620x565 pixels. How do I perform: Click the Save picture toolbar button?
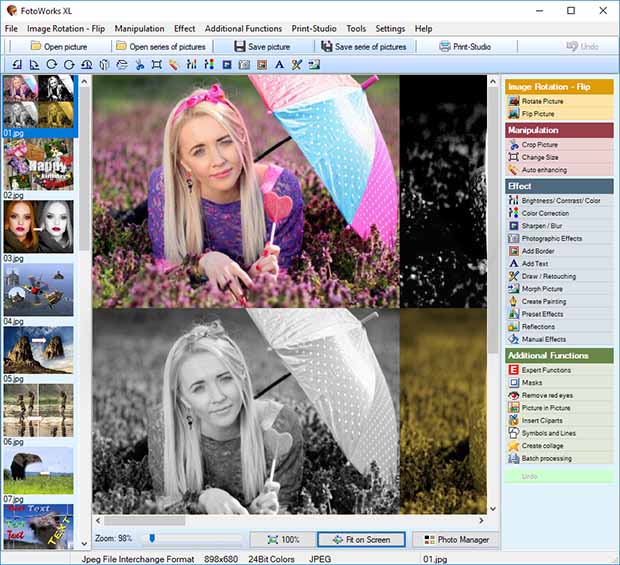(263, 47)
